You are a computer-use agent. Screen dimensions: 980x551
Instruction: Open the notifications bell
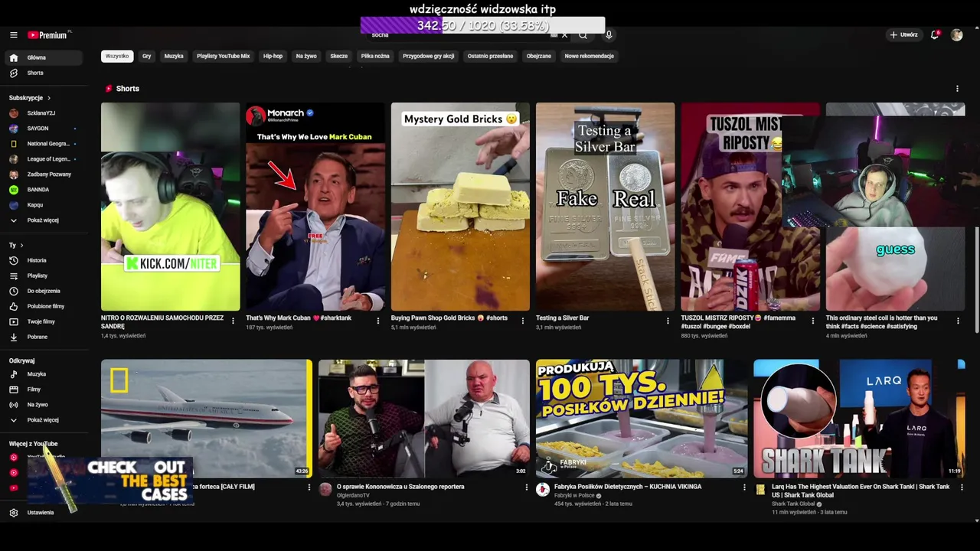point(934,35)
